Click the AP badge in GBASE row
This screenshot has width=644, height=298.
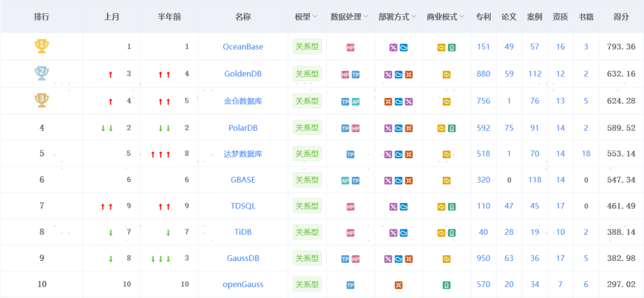point(345,181)
